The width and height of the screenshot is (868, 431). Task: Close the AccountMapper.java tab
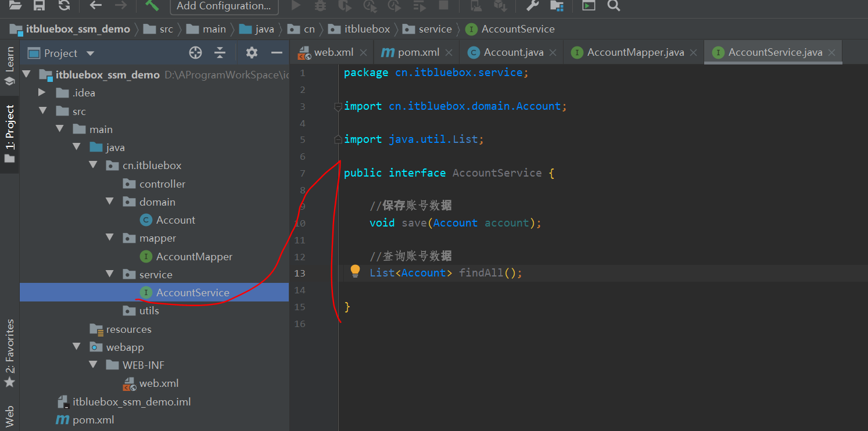point(693,52)
